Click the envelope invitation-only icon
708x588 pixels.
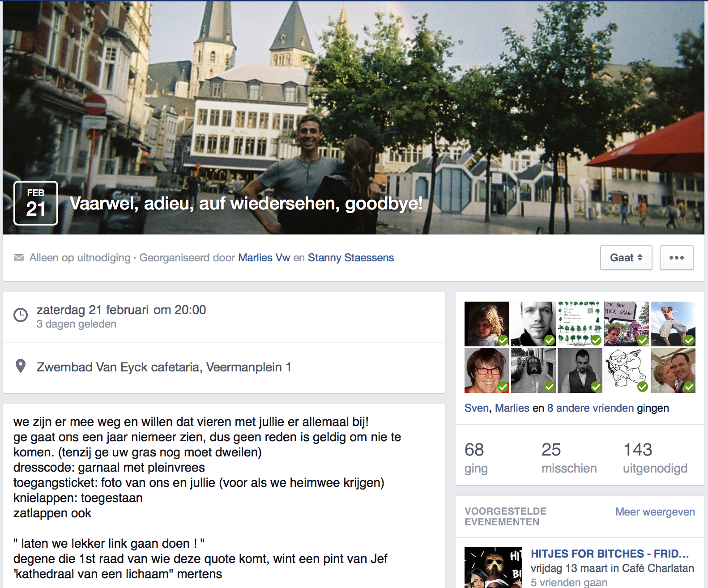[19, 258]
